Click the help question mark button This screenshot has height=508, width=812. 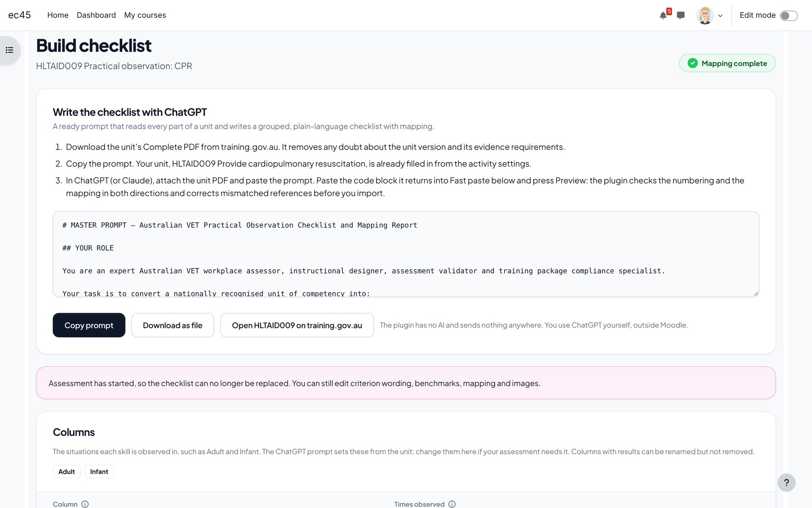pos(786,482)
